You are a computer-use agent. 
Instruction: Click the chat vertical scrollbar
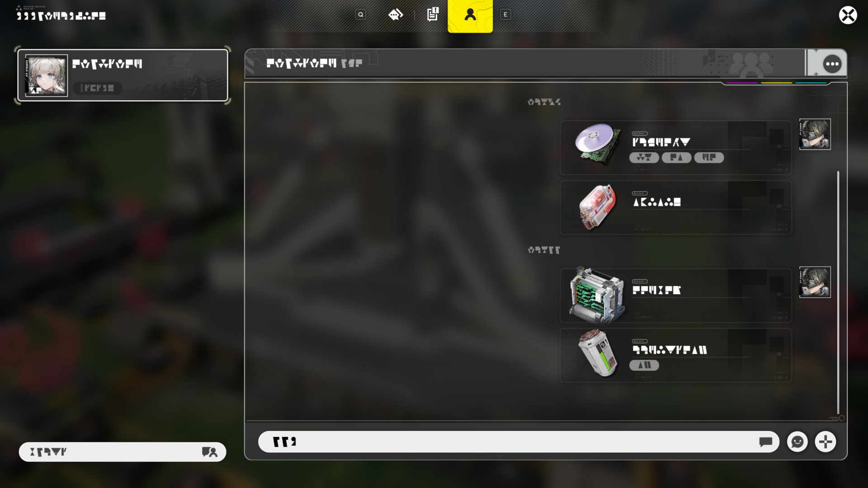838,292
